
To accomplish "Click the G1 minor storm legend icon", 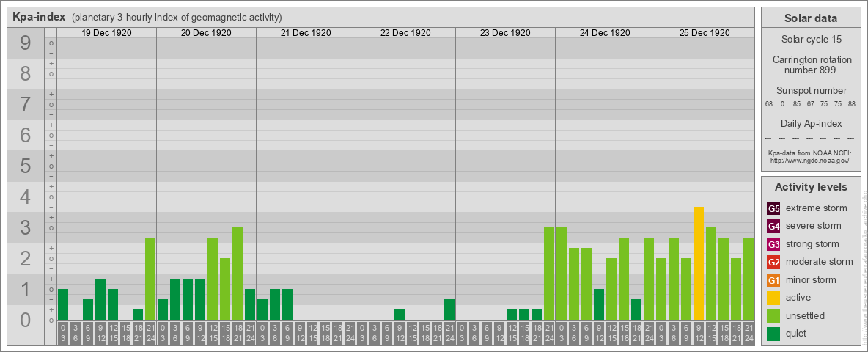I will point(773,280).
